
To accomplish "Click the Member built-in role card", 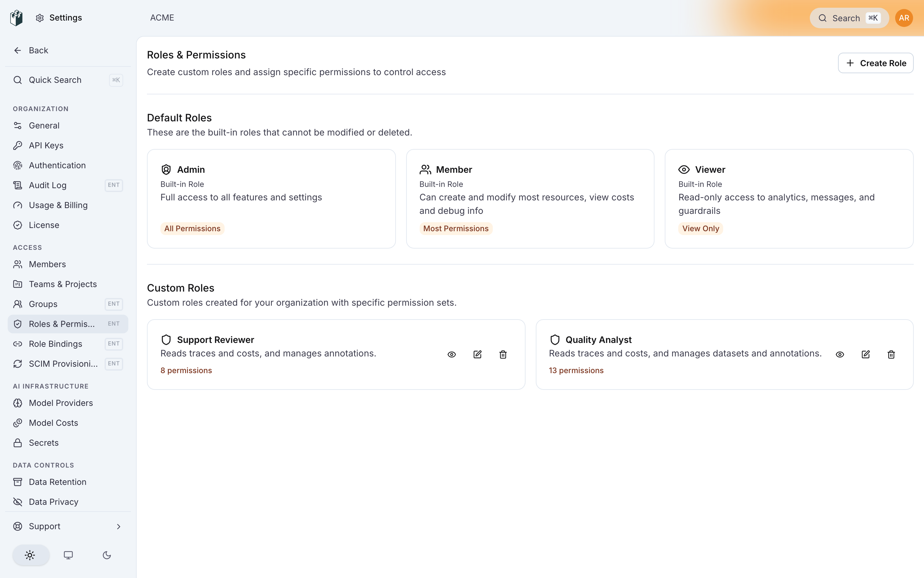I will click(x=530, y=199).
